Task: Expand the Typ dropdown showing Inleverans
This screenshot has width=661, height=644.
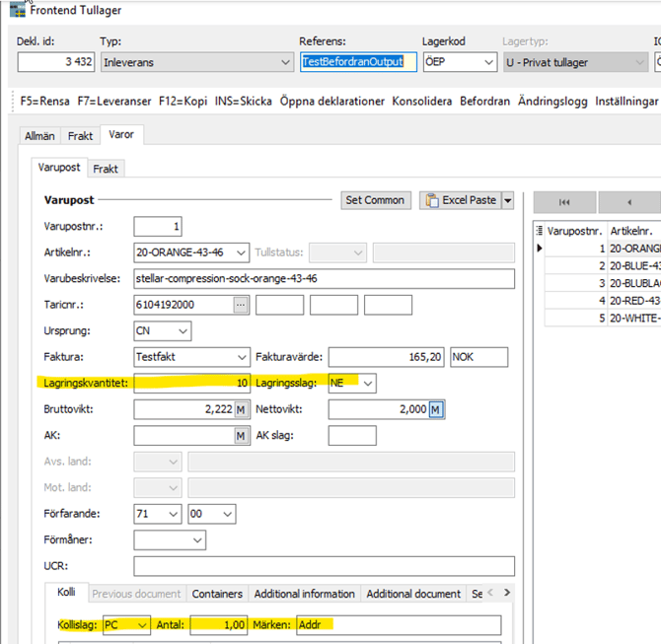Action: coord(285,62)
